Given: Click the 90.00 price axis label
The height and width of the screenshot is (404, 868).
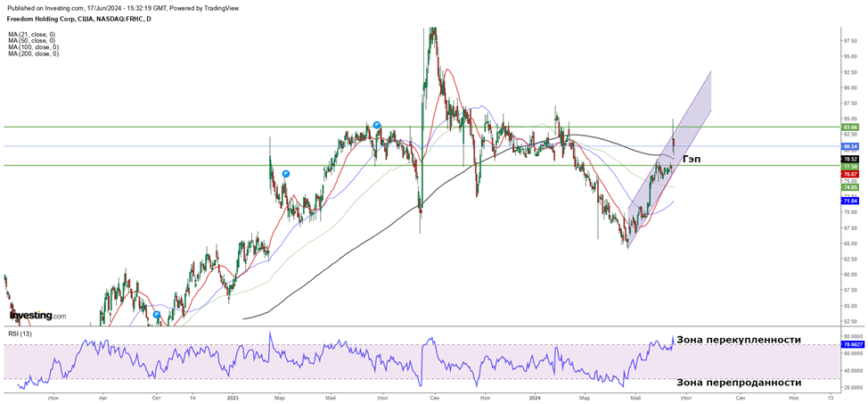Looking at the screenshot, I should [851, 87].
